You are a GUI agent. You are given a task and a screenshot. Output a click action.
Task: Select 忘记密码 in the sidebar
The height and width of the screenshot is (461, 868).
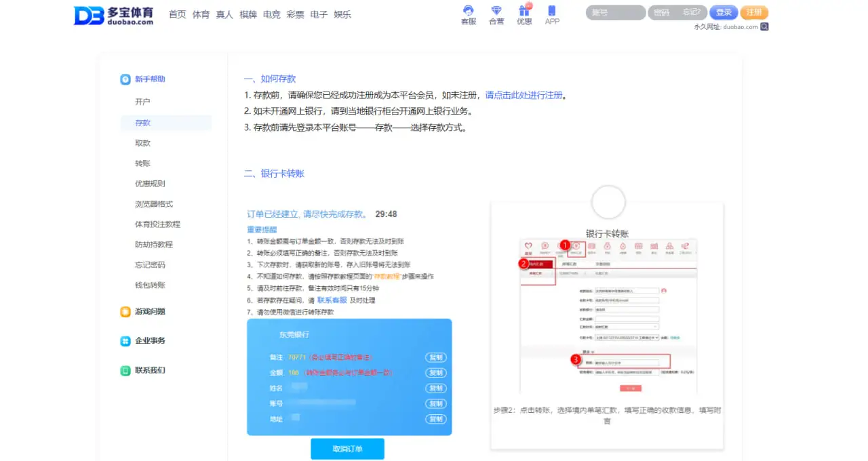[x=150, y=265]
